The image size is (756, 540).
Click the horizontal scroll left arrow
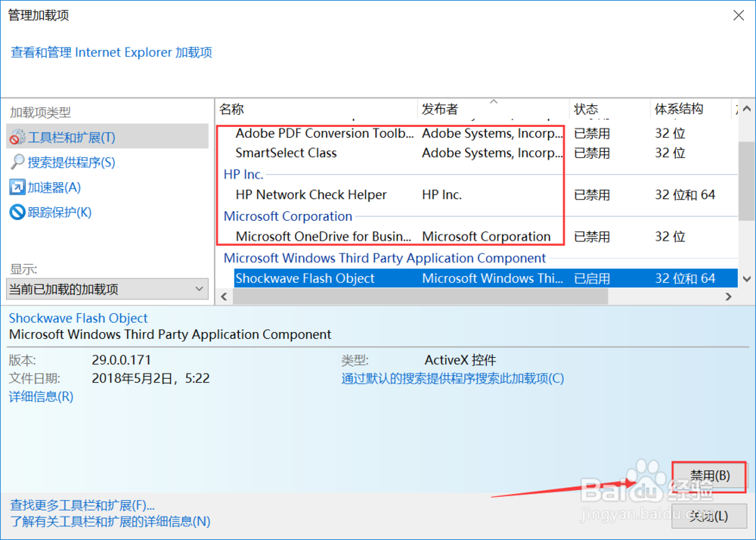click(x=225, y=296)
